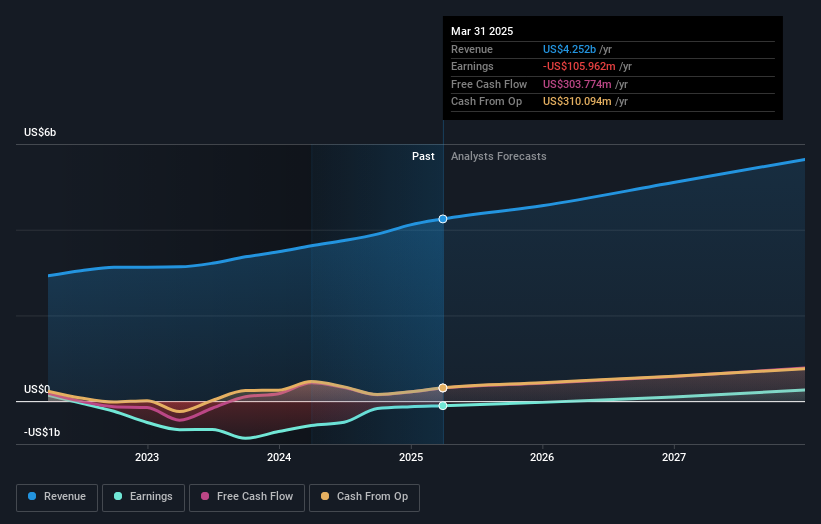Click the 2024 x-axis label
Viewport: 821px width, 524px height.
pos(279,457)
